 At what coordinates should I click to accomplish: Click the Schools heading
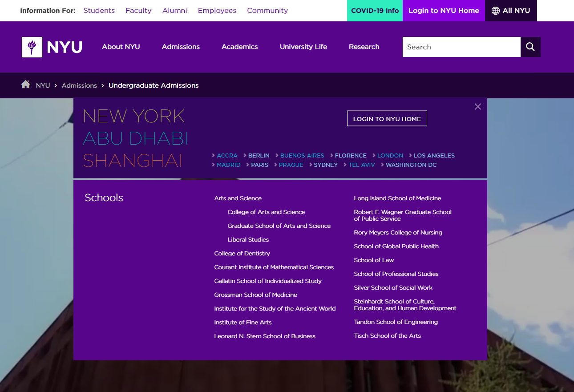click(x=104, y=198)
